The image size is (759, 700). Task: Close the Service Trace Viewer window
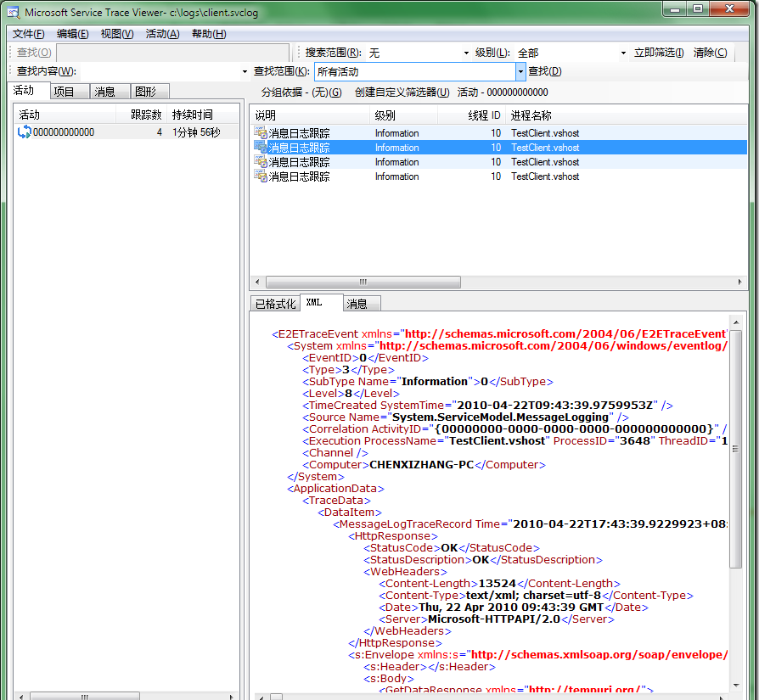[731, 9]
